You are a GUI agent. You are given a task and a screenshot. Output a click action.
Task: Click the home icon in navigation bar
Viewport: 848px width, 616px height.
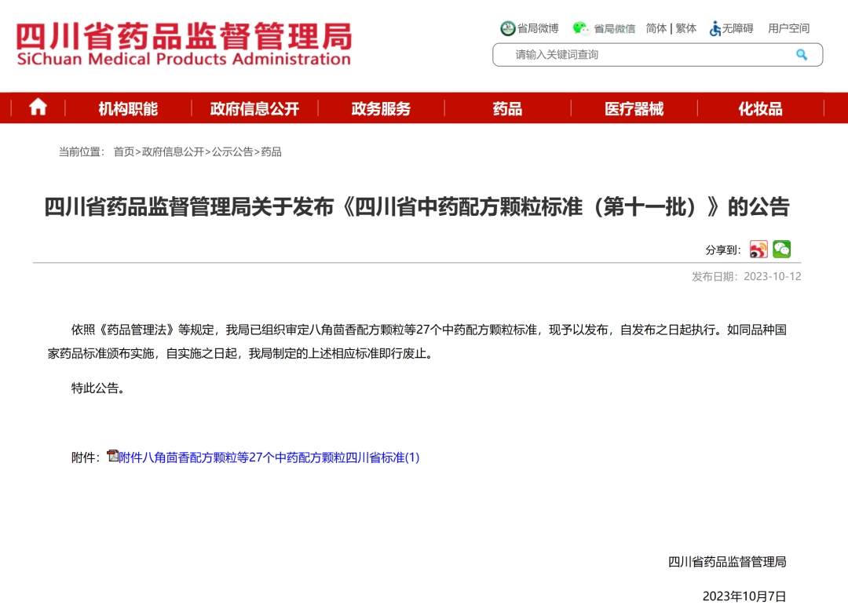point(38,108)
